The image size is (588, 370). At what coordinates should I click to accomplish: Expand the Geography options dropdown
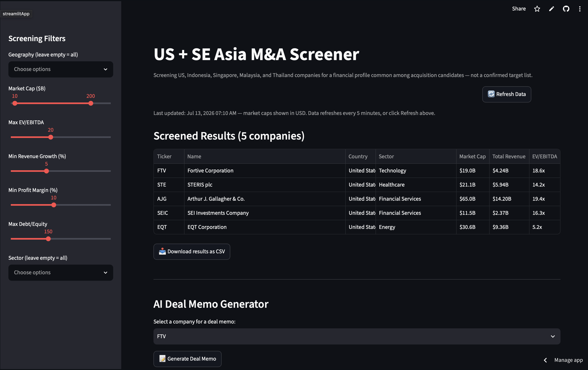point(61,69)
